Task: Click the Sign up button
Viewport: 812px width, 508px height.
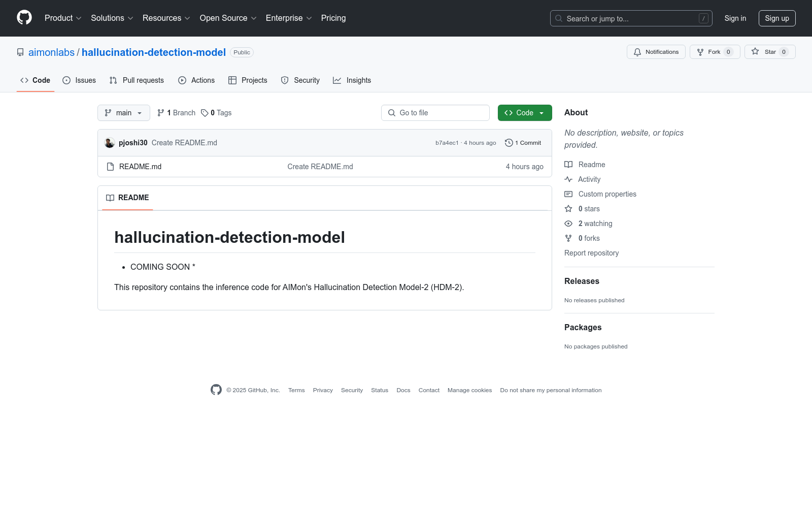Action: pyautogui.click(x=777, y=18)
